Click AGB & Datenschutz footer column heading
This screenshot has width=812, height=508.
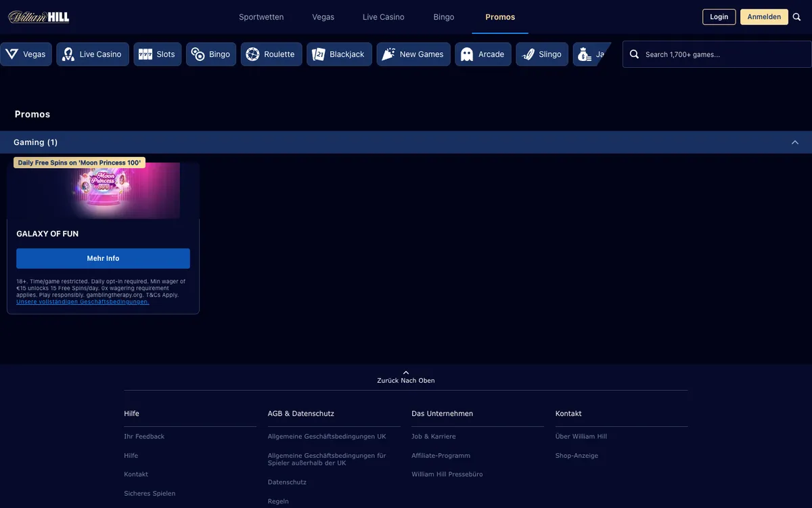[301, 413]
